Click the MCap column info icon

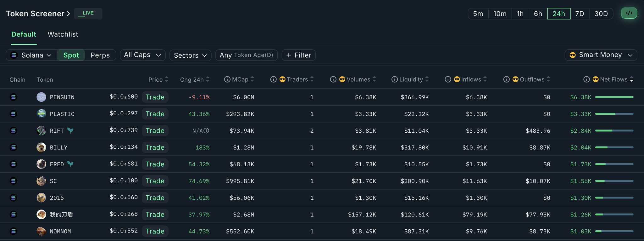click(227, 79)
